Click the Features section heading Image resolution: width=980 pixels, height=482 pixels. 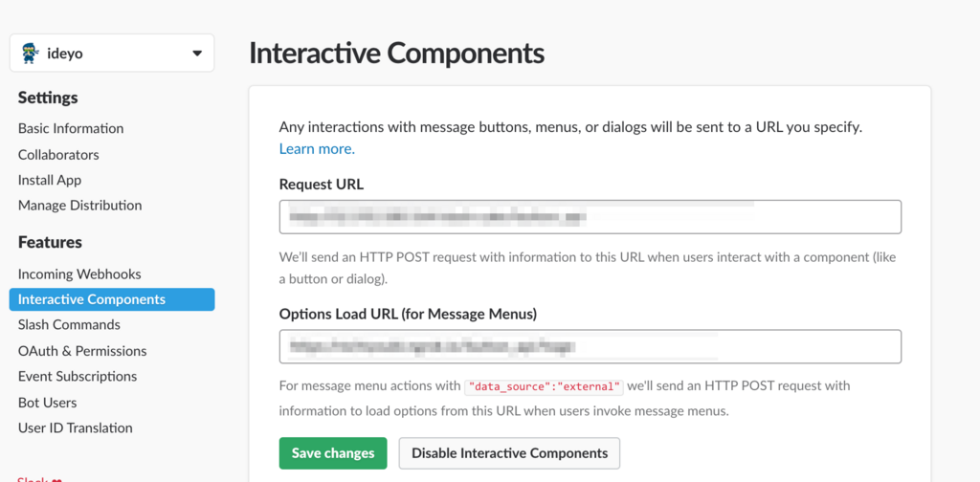[x=50, y=242]
